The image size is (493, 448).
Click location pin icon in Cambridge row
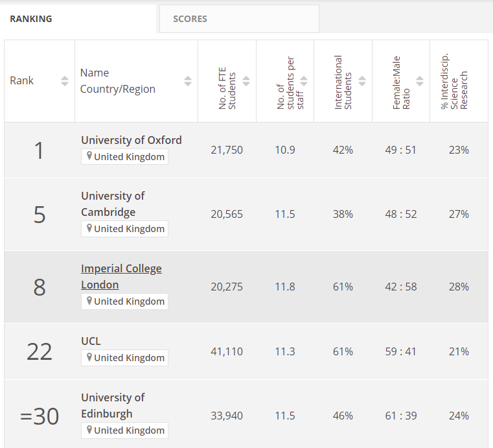(x=89, y=228)
